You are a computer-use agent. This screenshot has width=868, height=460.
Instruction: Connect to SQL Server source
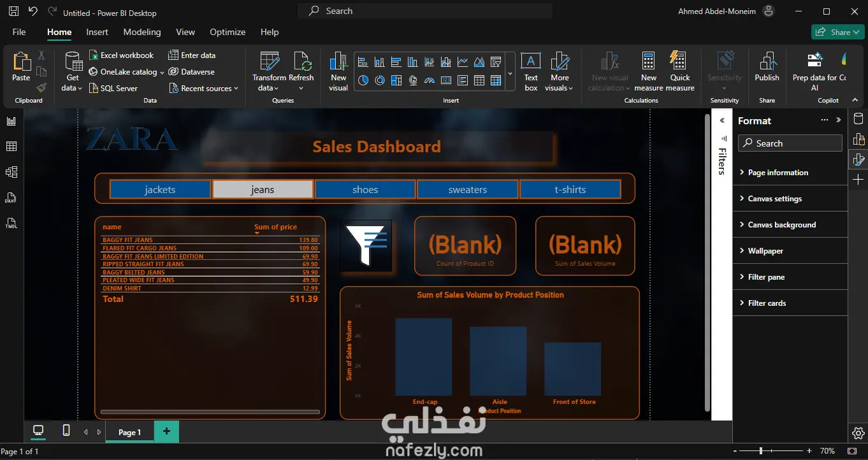coord(113,89)
